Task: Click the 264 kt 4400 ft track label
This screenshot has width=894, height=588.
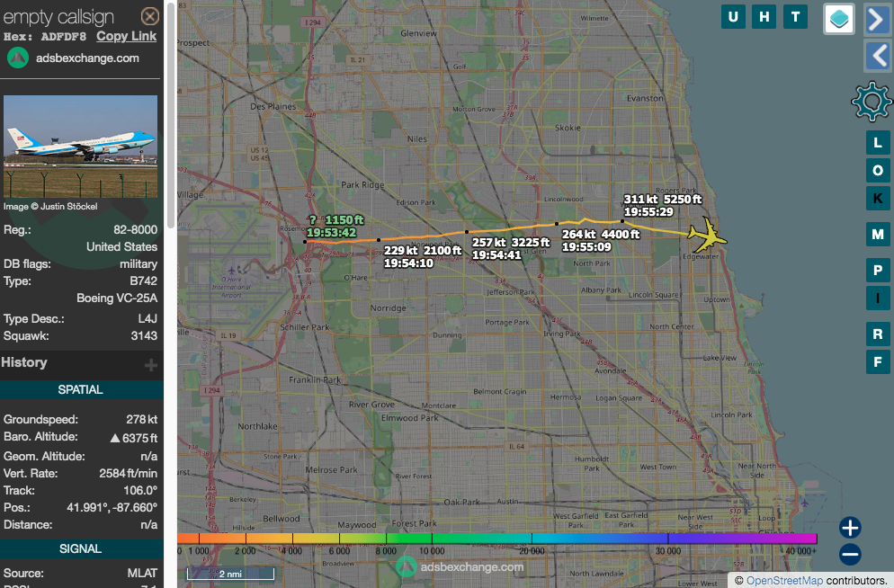Action: [601, 234]
